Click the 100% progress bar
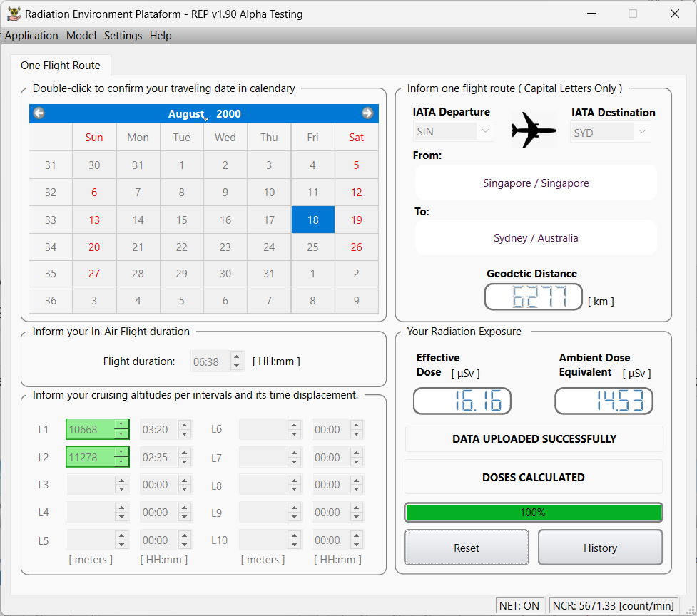 click(x=533, y=513)
